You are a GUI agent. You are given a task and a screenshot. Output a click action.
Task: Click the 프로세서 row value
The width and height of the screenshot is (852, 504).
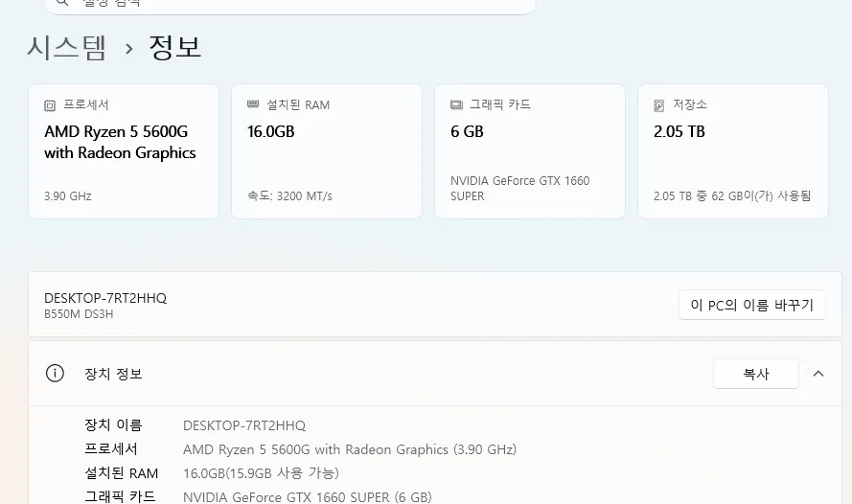click(350, 449)
